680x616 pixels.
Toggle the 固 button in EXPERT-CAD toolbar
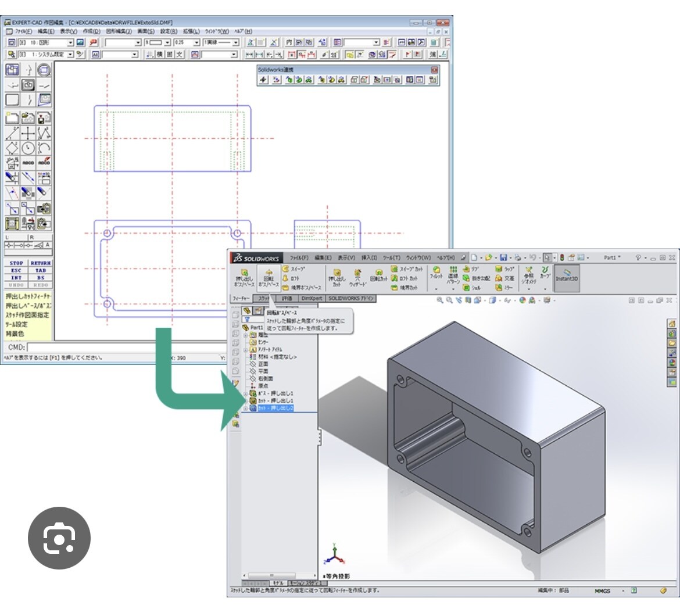click(x=170, y=55)
